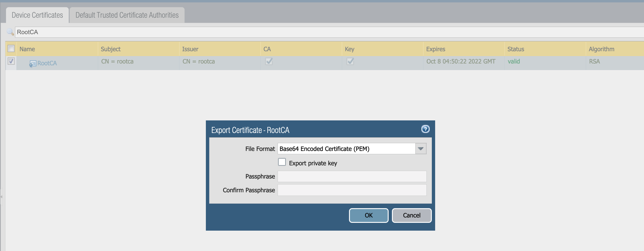This screenshot has width=644, height=251.
Task: Click the Algorithm column header
Action: click(x=601, y=49)
